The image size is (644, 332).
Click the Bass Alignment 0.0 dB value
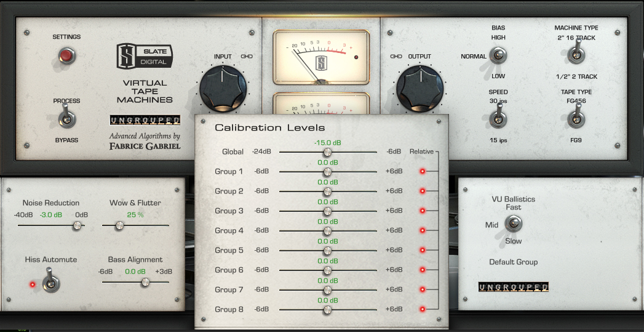pyautogui.click(x=135, y=272)
